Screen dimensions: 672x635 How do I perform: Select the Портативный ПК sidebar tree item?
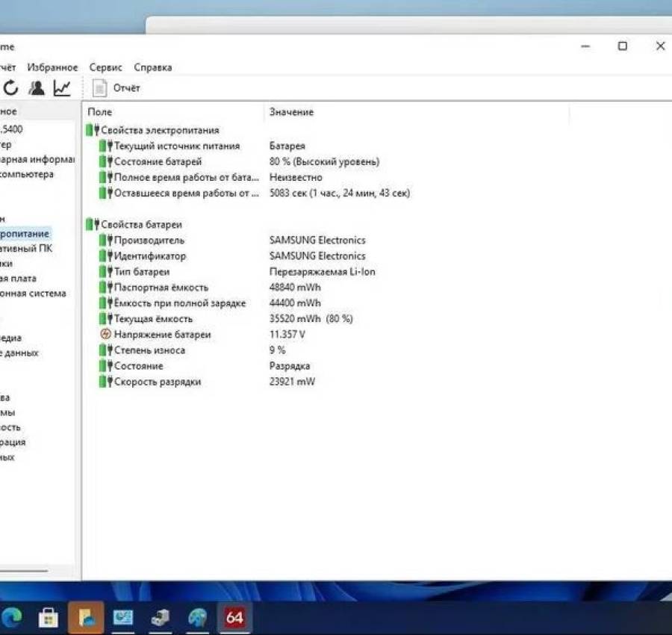(x=26, y=248)
